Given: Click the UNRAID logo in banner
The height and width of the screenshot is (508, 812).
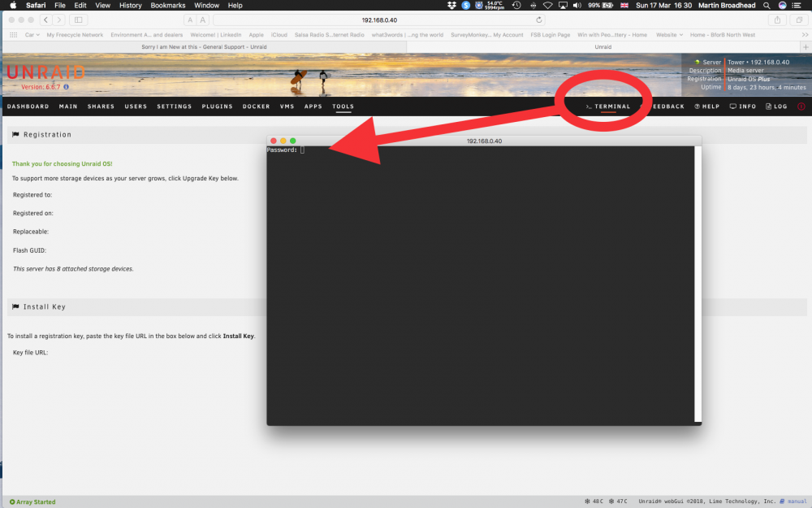Looking at the screenshot, I should click(46, 72).
